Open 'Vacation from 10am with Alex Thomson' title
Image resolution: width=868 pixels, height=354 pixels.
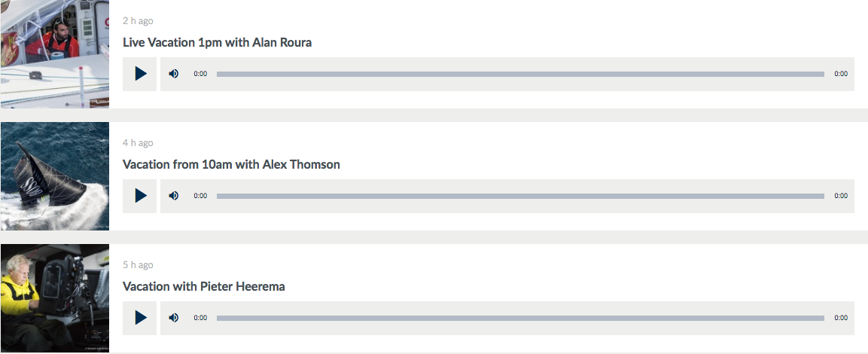point(231,164)
